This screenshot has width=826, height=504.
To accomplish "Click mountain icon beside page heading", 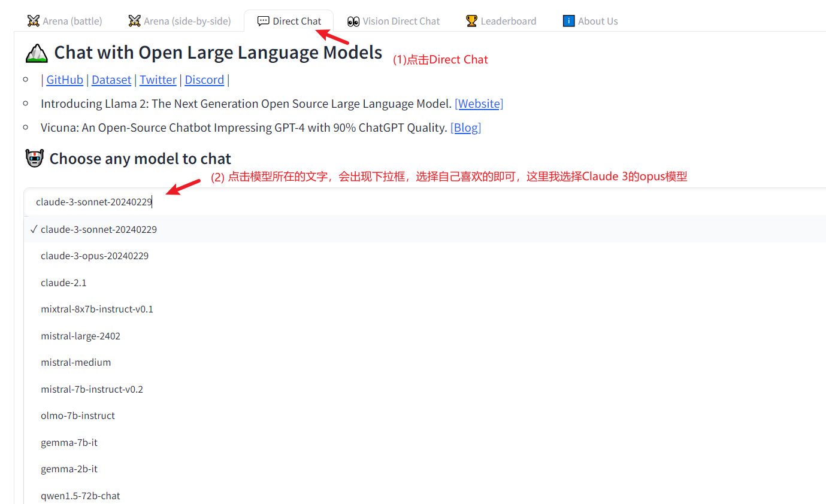I will pyautogui.click(x=37, y=53).
